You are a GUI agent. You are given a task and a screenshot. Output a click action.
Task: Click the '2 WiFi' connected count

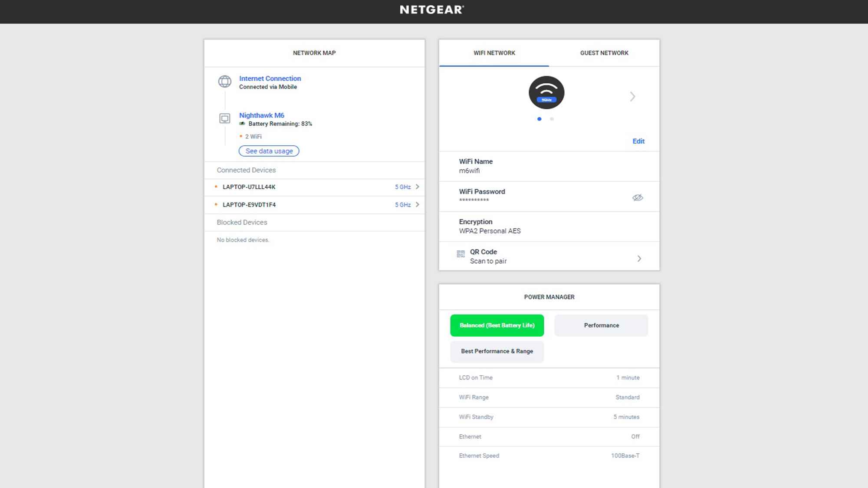point(253,137)
